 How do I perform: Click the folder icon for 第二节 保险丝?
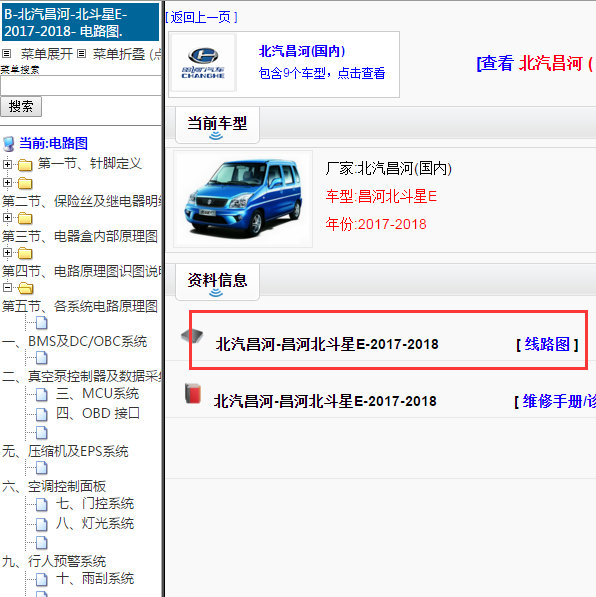coord(25,183)
